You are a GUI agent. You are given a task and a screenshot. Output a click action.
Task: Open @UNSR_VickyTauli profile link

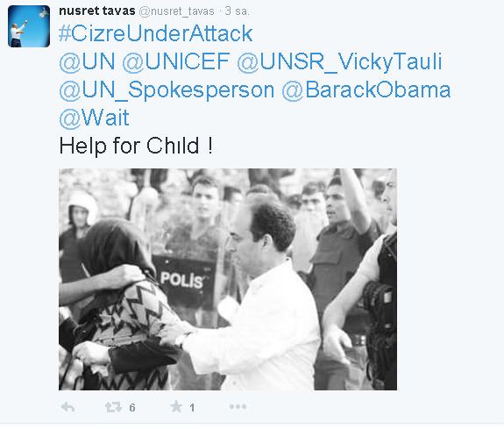[x=340, y=61]
